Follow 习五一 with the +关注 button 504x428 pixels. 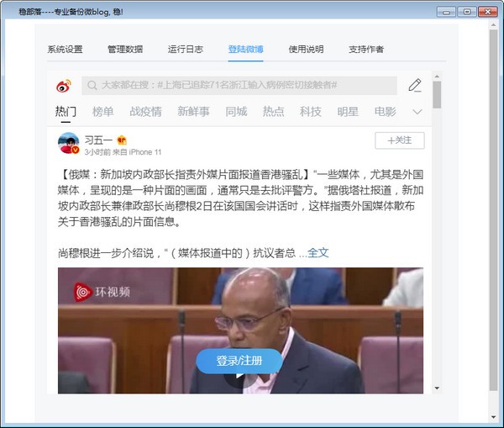[x=399, y=140]
